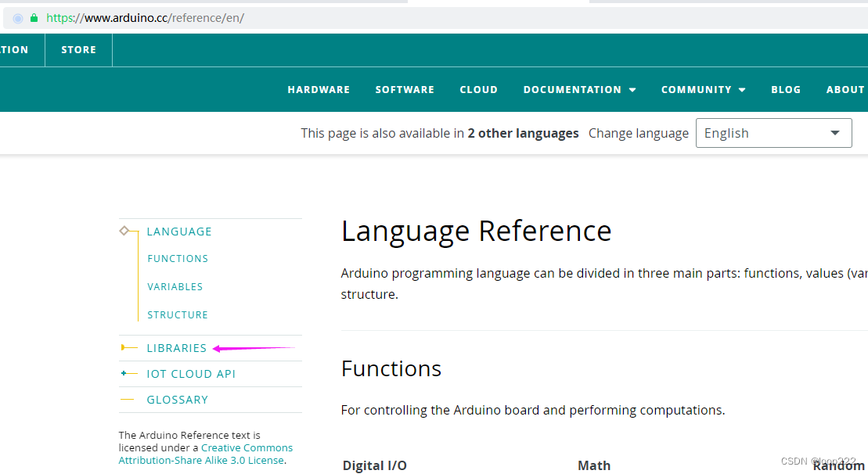The width and height of the screenshot is (868, 474).
Task: Click the Language Reference heading
Action: (x=476, y=232)
